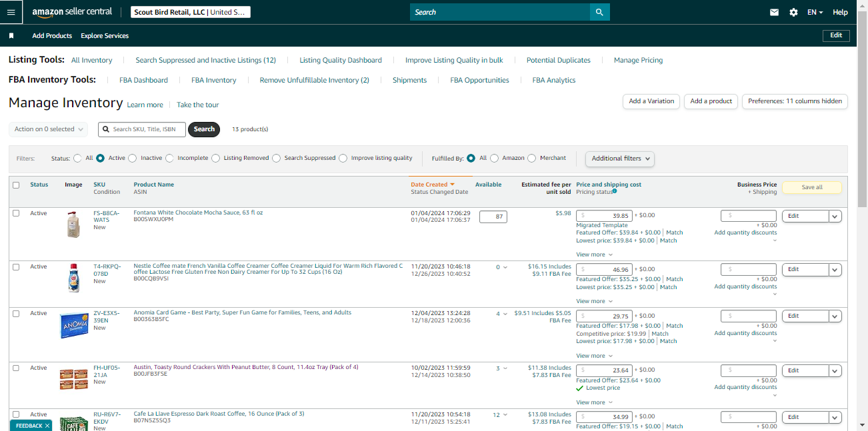Open the Shipments tool

tap(409, 80)
